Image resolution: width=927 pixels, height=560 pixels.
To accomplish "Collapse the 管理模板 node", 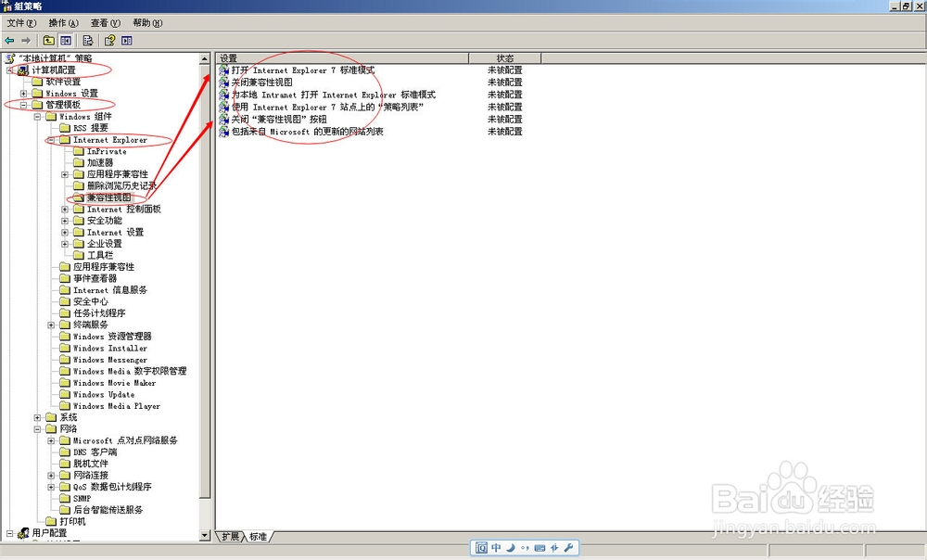I will click(x=24, y=105).
